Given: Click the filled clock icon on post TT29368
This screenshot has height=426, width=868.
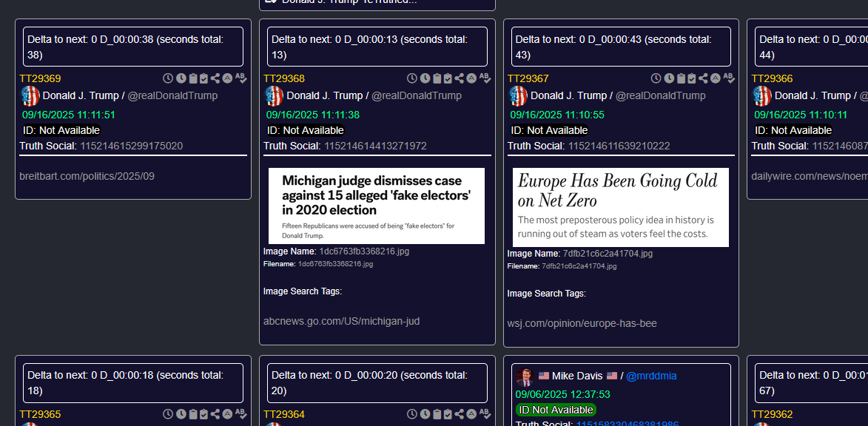Looking at the screenshot, I should 425,78.
